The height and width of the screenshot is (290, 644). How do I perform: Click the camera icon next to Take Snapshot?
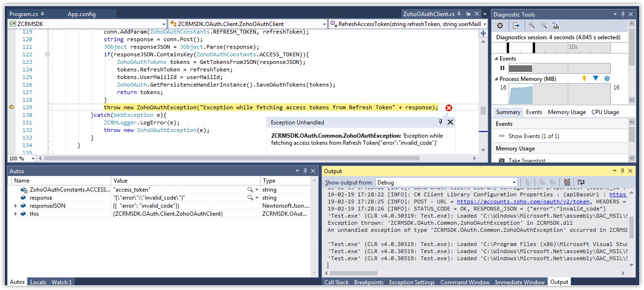pyautogui.click(x=501, y=161)
